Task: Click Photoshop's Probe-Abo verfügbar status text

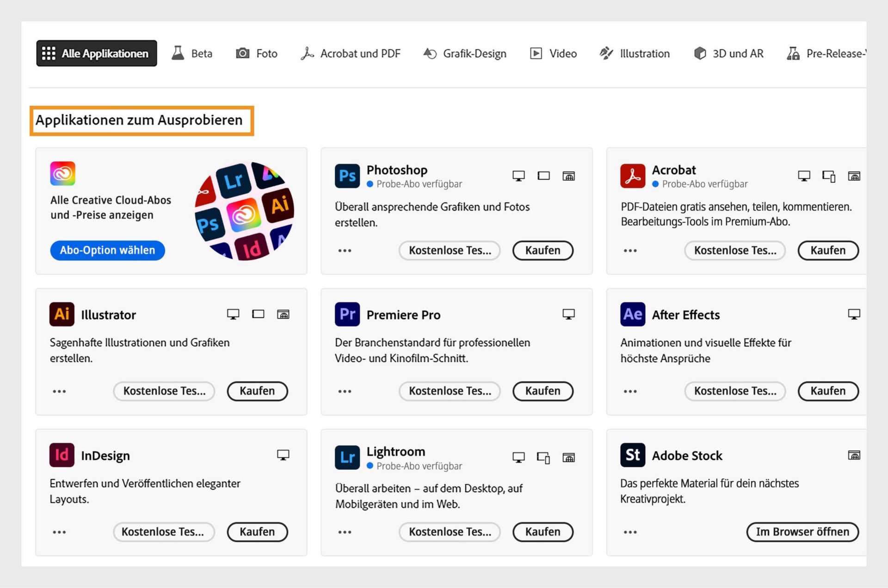Action: pyautogui.click(x=419, y=184)
